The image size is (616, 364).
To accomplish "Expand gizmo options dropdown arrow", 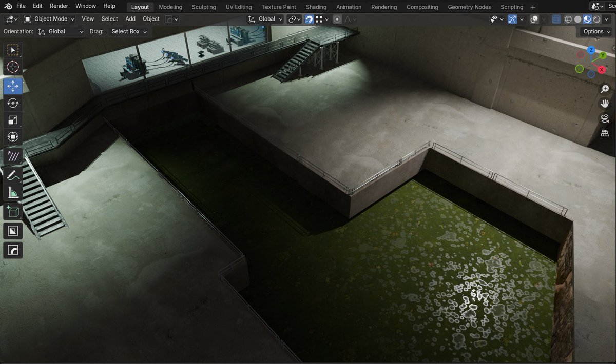I will [522, 19].
